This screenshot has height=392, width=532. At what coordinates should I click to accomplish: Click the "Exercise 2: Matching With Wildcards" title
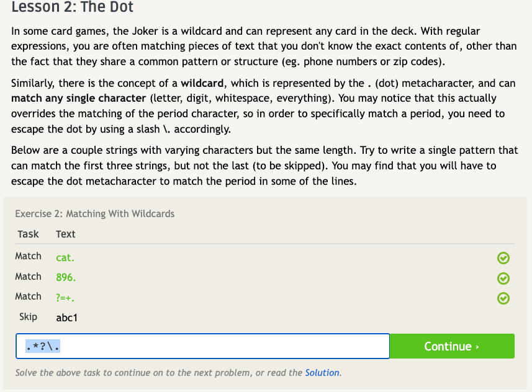tap(95, 213)
